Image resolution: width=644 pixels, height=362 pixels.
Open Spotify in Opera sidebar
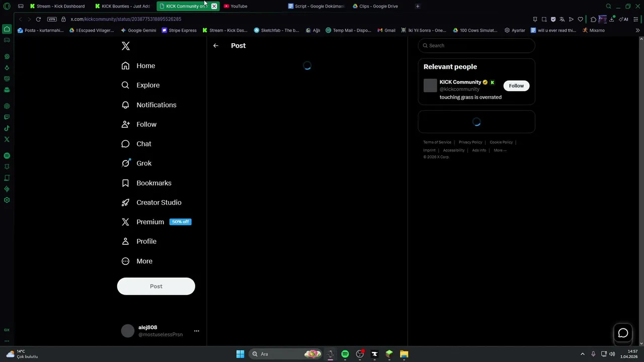click(7, 156)
